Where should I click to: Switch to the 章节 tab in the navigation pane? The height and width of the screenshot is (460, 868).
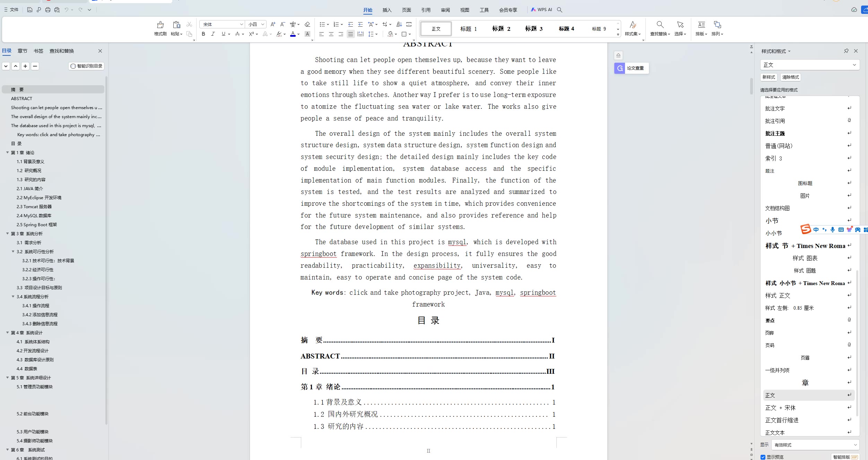22,51
